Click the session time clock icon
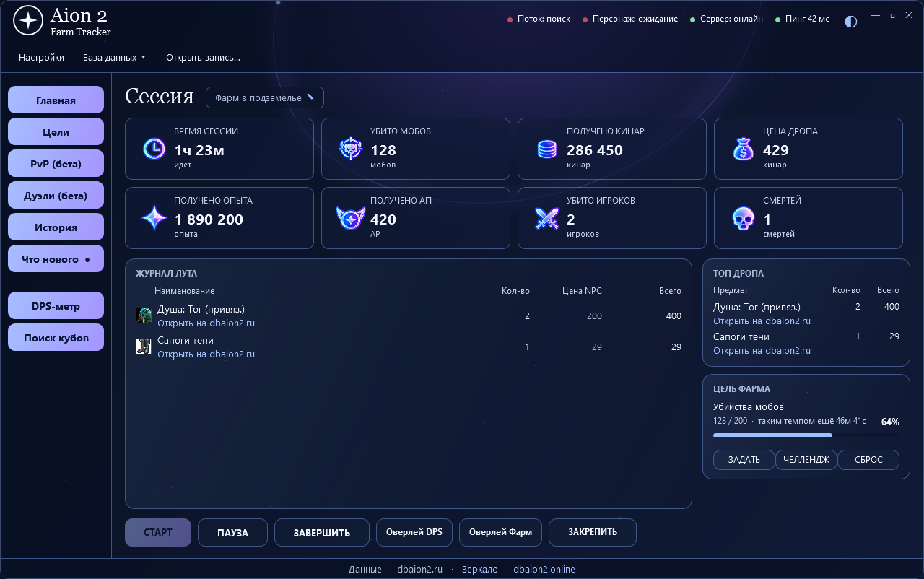924x579 pixels. pos(154,149)
